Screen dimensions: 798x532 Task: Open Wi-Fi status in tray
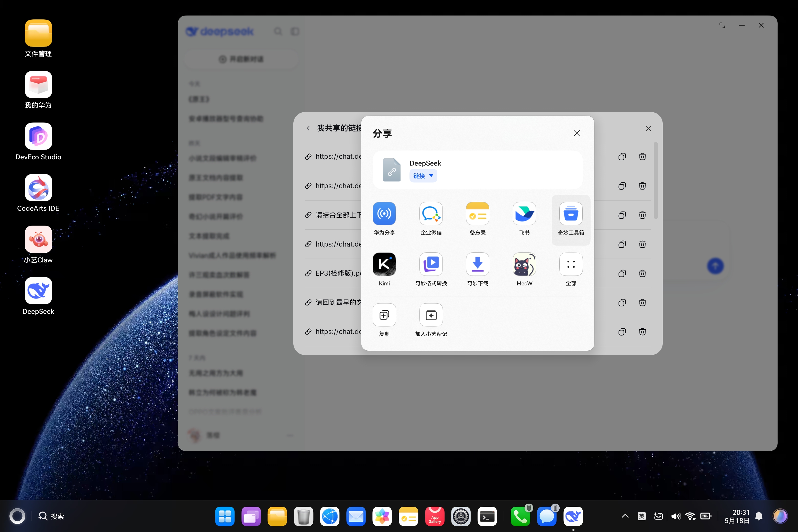(690, 516)
